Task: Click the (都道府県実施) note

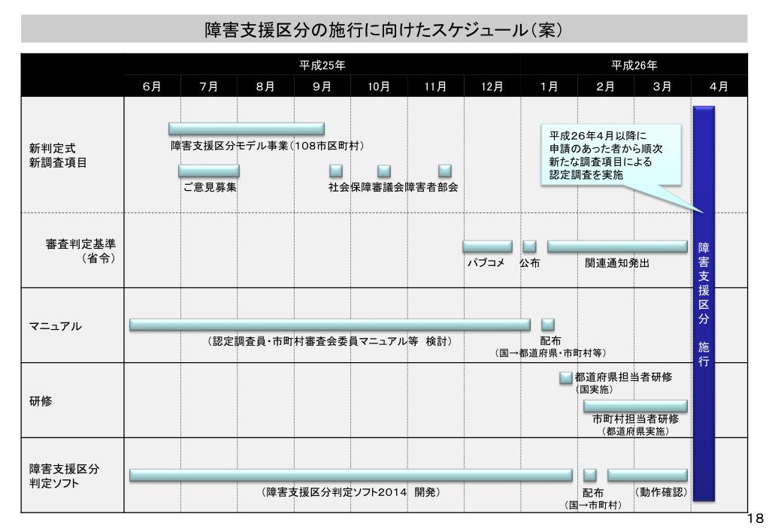Action: click(636, 431)
